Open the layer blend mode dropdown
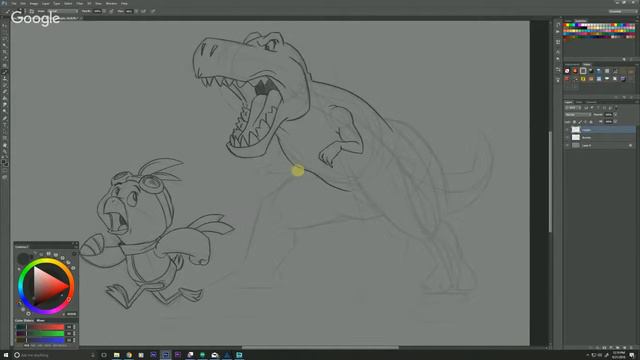The image size is (640, 360). (578, 115)
